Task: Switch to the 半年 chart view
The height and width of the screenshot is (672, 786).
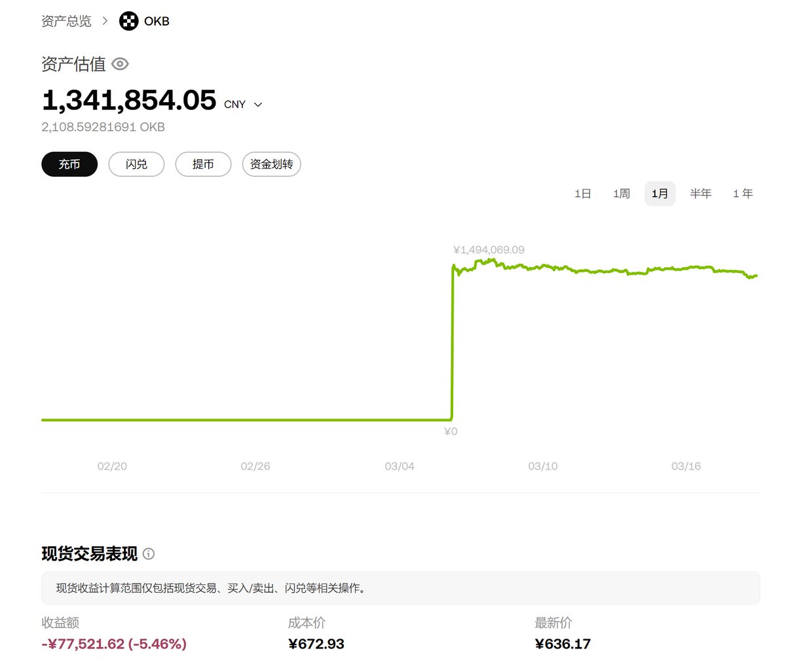Action: (x=701, y=193)
